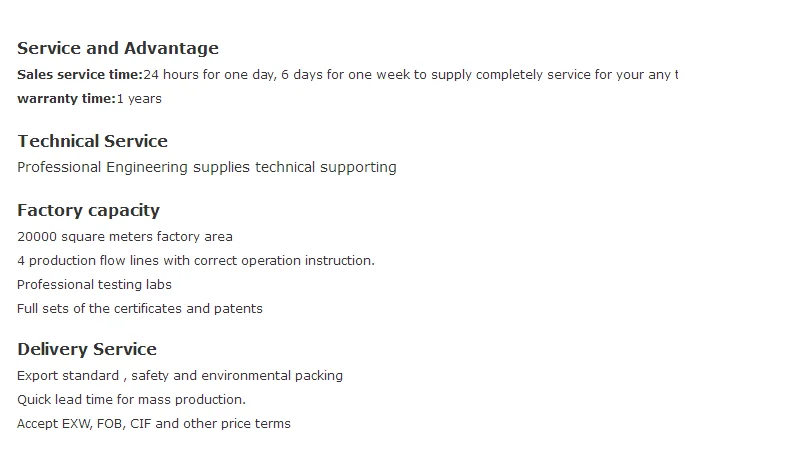The width and height of the screenshot is (788, 452).
Task: Click the 4 production flow lines text
Action: click(x=196, y=260)
